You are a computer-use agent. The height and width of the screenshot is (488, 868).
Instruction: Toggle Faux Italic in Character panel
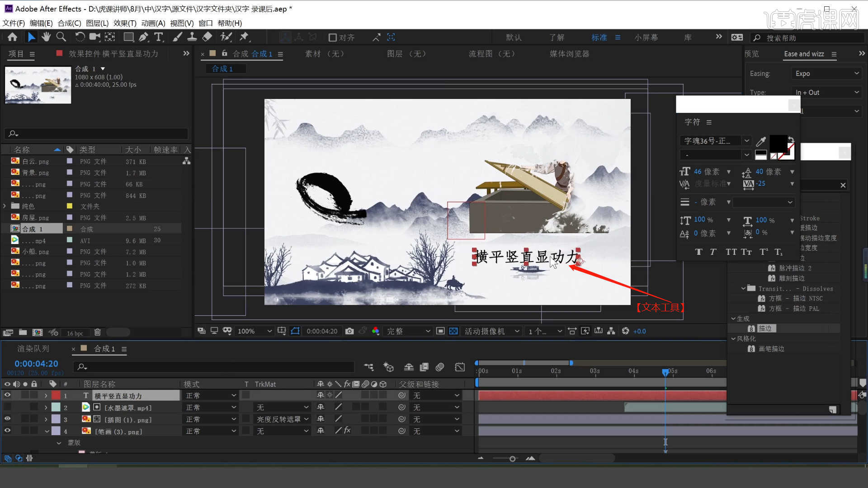[713, 252]
